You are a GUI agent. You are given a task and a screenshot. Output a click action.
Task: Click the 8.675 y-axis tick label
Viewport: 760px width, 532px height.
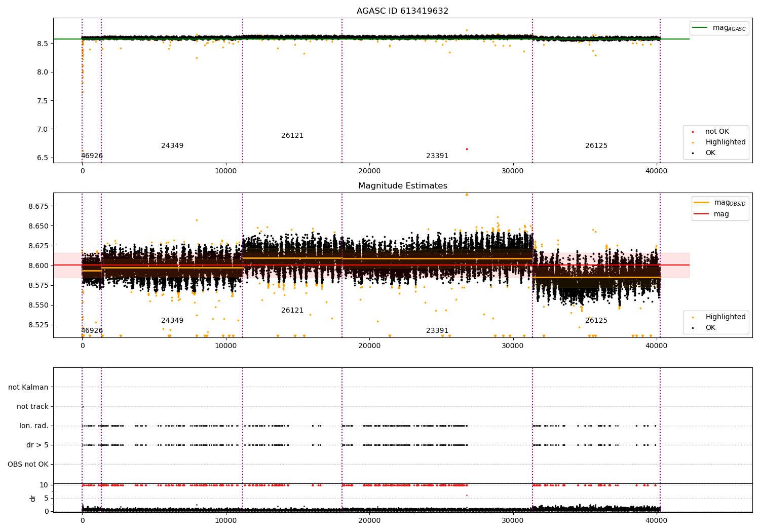tap(38, 207)
